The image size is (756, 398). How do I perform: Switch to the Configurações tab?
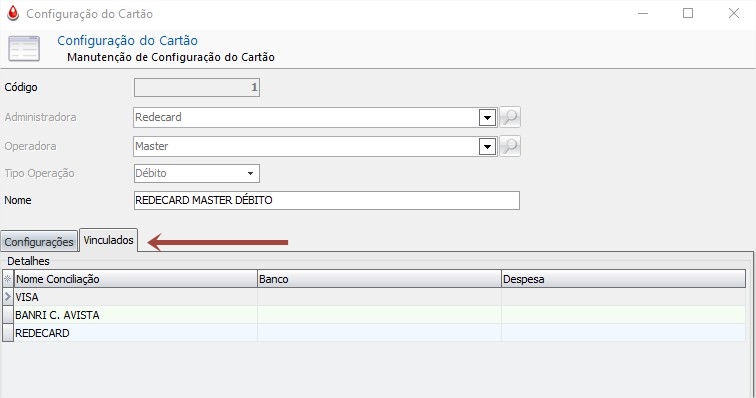point(39,242)
